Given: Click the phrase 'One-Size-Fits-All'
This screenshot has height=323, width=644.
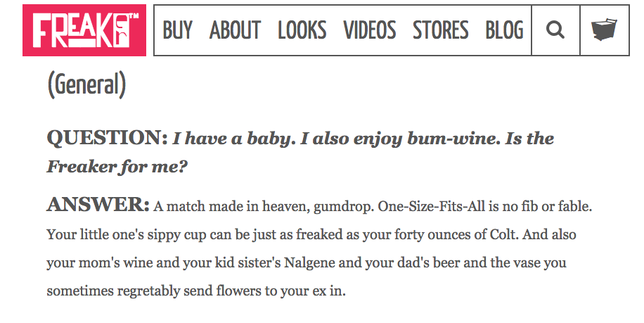Looking at the screenshot, I should (431, 206).
